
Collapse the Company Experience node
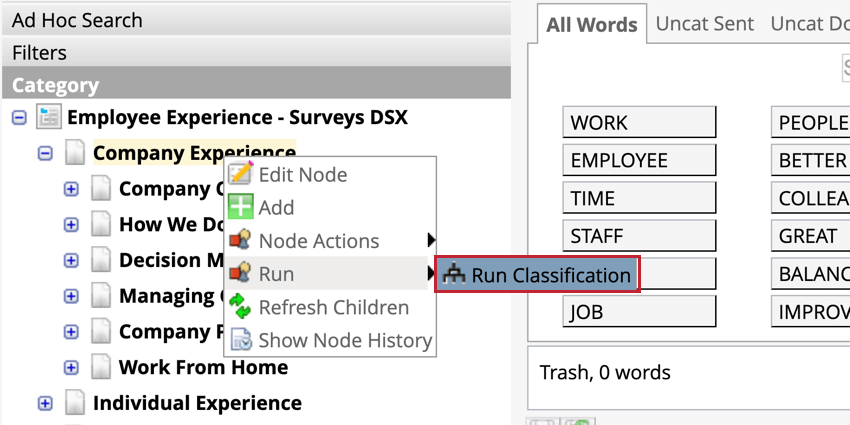pyautogui.click(x=45, y=153)
